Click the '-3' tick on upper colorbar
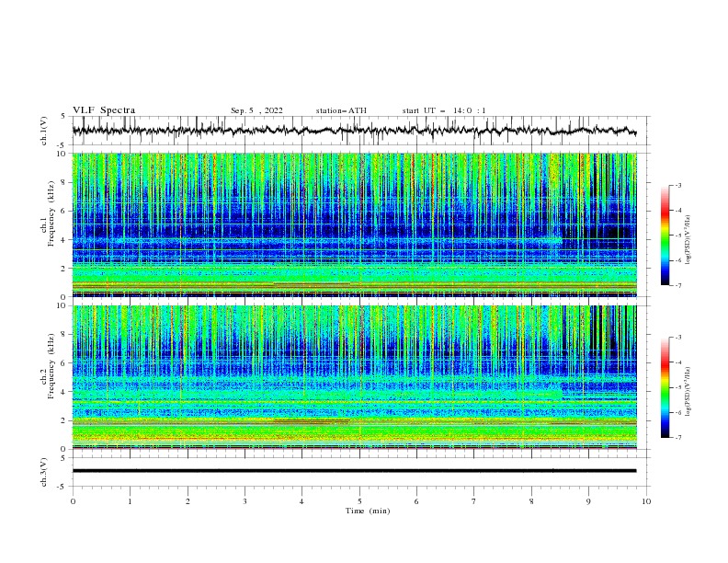 677,185
